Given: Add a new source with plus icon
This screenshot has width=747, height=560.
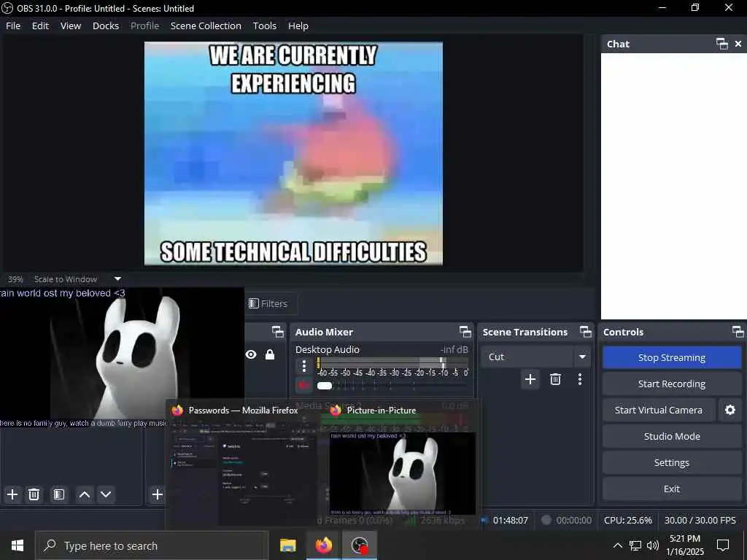Looking at the screenshot, I should [x=158, y=494].
